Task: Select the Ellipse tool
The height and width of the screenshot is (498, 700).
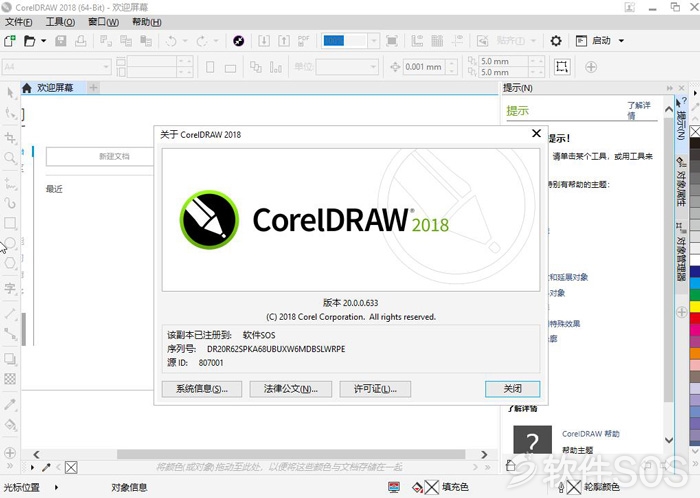Action: tap(10, 243)
